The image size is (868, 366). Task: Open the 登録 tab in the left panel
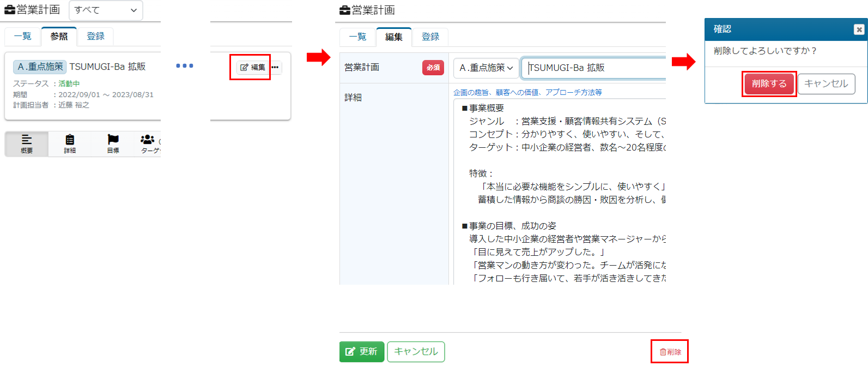[x=95, y=37]
